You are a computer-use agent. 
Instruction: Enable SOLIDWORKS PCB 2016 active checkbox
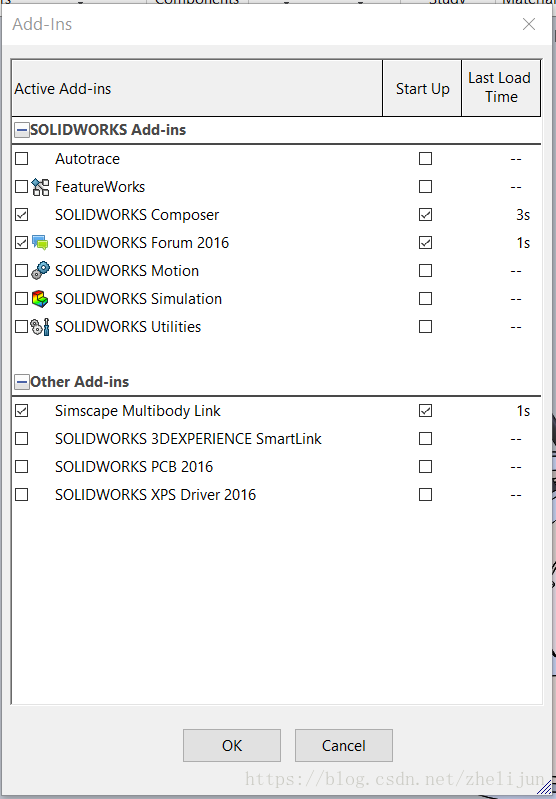pyautogui.click(x=21, y=466)
